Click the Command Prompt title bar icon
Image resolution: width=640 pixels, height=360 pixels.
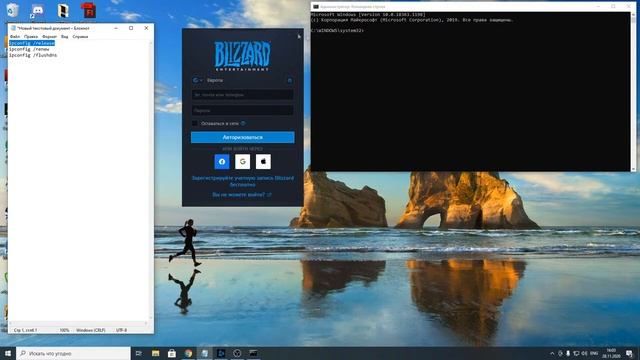pos(316,7)
